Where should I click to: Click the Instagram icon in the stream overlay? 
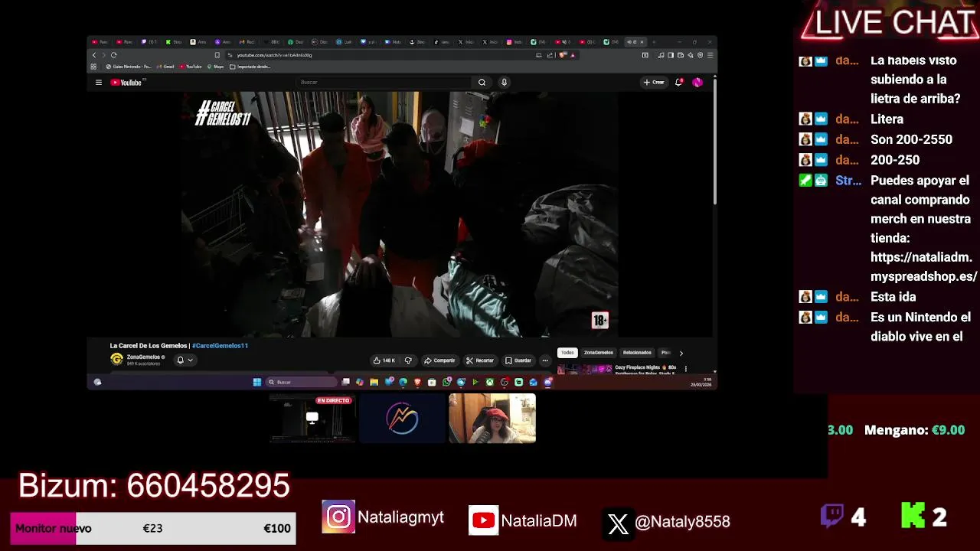click(x=338, y=517)
